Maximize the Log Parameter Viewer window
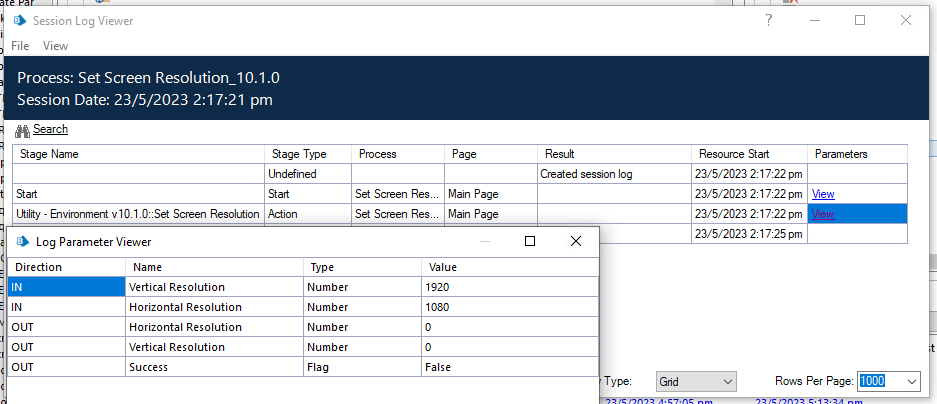This screenshot has height=404, width=937. tap(530, 241)
